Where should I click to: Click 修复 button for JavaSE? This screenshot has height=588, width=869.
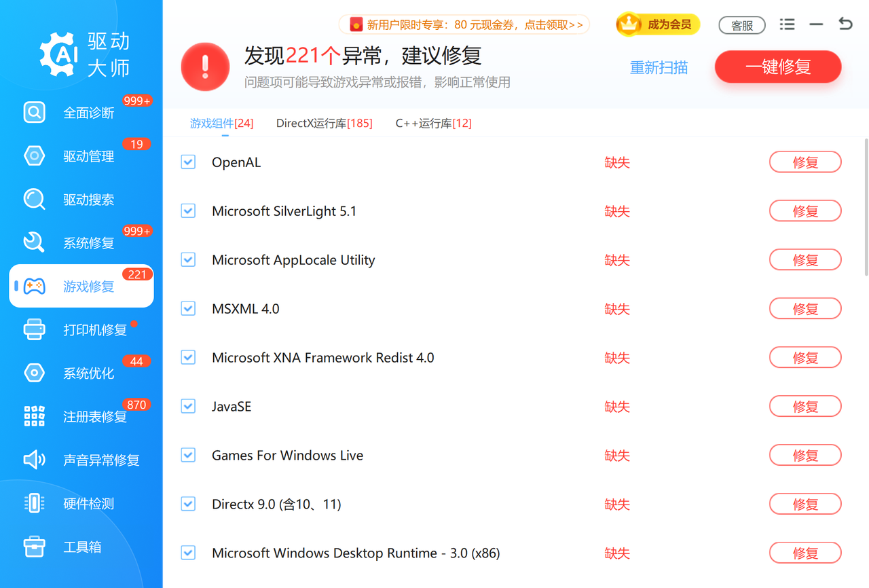pos(805,407)
